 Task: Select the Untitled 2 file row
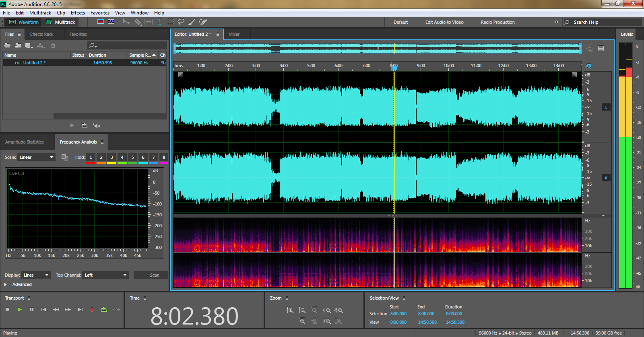point(85,63)
